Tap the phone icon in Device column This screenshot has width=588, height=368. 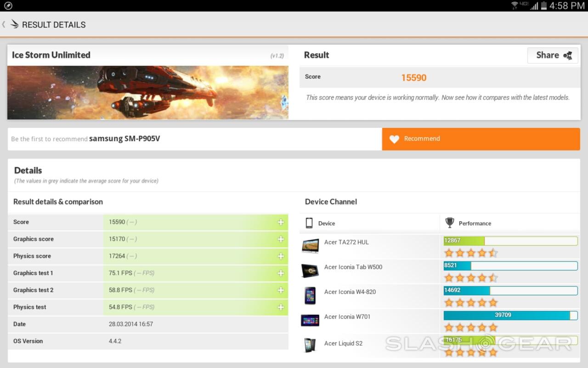pos(309,223)
